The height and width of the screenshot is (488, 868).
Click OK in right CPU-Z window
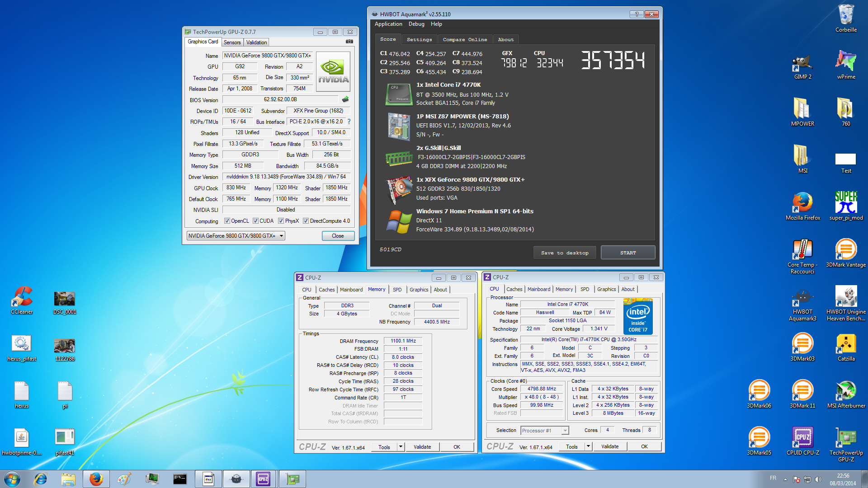tap(644, 446)
